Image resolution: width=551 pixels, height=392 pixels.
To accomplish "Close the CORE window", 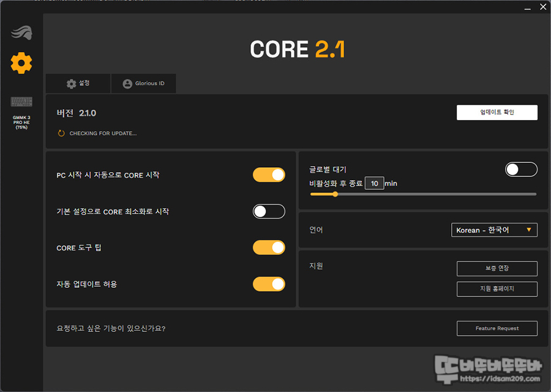I will [542, 7].
